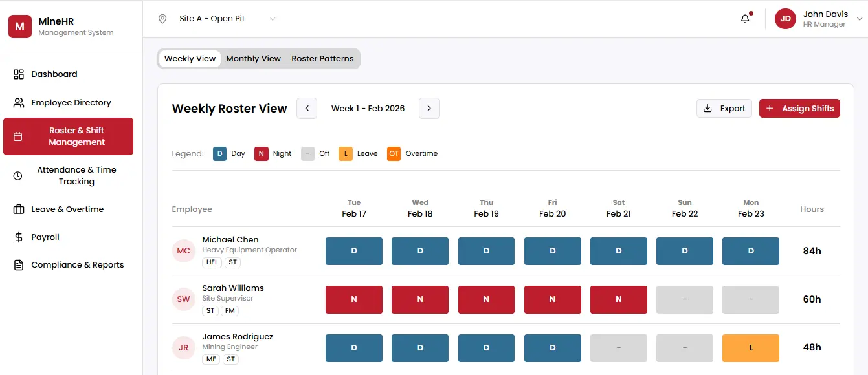The height and width of the screenshot is (375, 868).
Task: Click the orange Overtime legend swatch
Action: tap(394, 154)
